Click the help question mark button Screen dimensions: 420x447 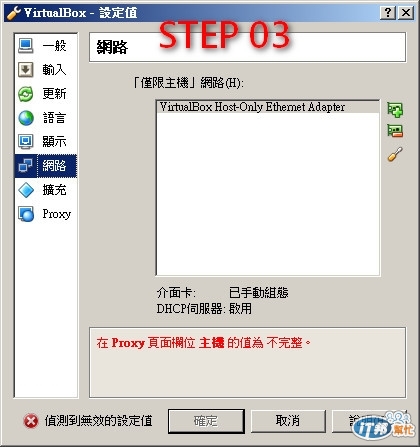tap(388, 13)
